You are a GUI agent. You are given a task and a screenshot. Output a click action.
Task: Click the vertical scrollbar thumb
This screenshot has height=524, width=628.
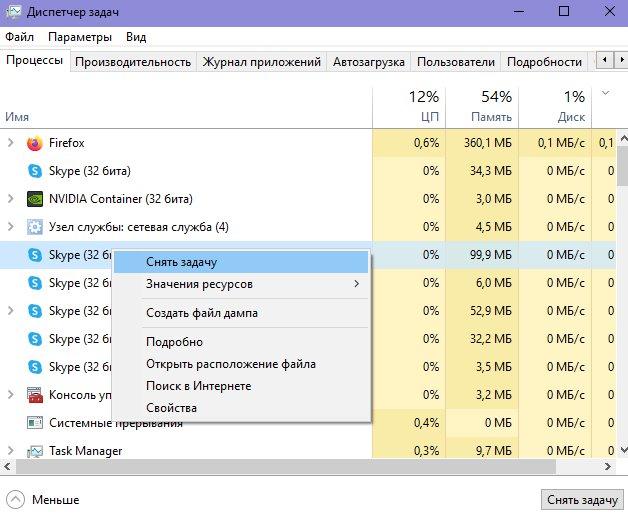623,165
